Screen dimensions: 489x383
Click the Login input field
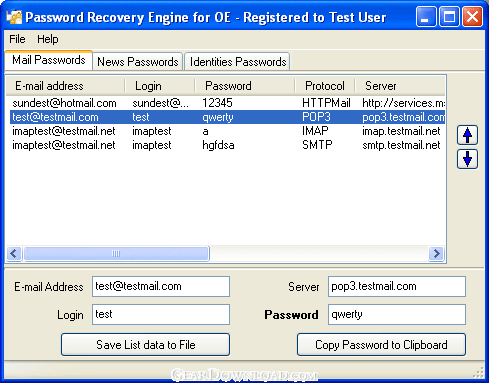click(161, 314)
